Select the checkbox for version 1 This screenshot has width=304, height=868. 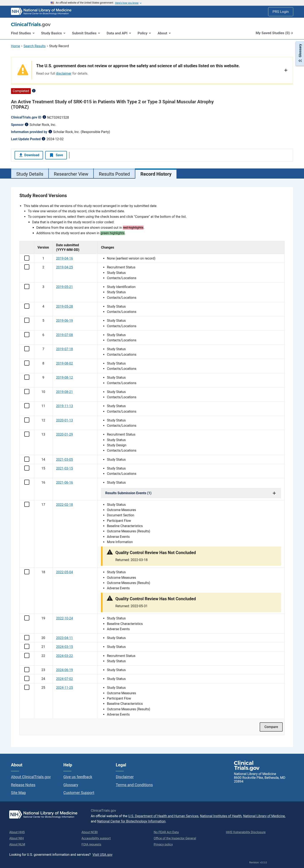click(x=27, y=258)
